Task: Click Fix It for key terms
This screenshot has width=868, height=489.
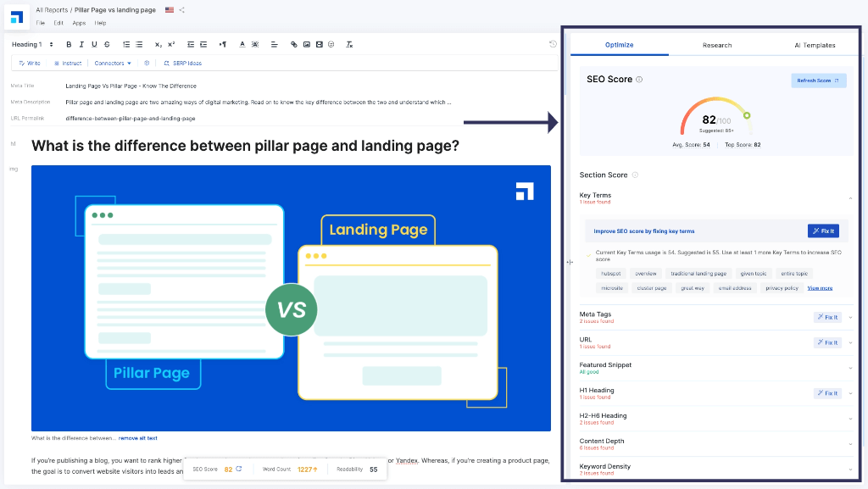Action: click(x=823, y=231)
